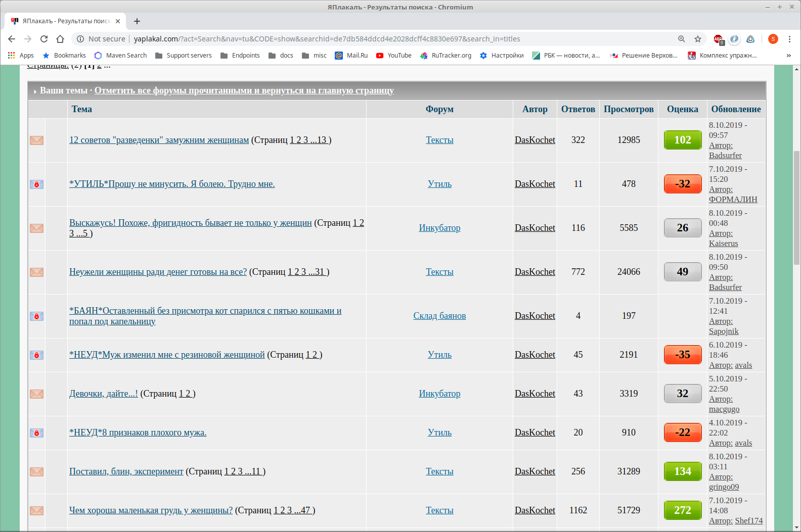Expand the hidden bookmarks overflow chevron
Image resolution: width=801 pixels, height=532 pixels.
tap(788, 56)
